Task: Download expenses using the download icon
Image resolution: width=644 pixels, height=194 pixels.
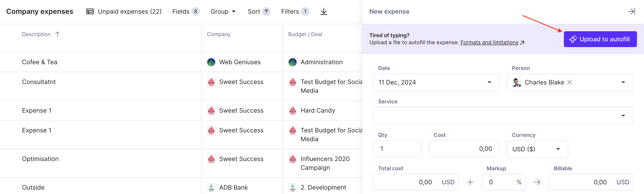Action: coord(324,11)
